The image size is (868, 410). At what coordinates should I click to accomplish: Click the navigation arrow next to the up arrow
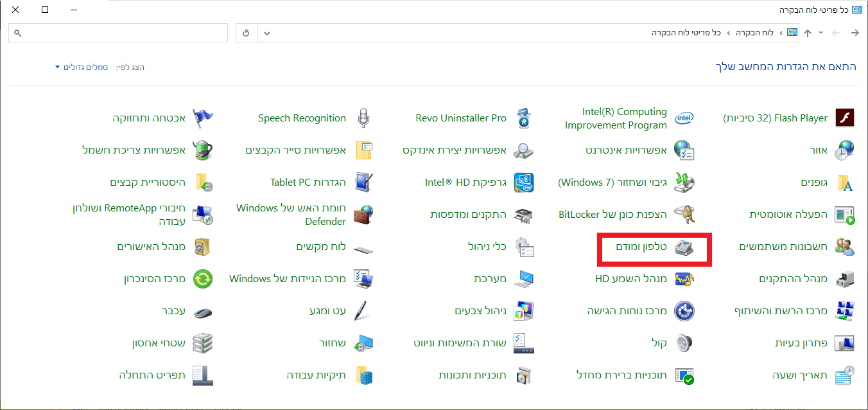[835, 33]
